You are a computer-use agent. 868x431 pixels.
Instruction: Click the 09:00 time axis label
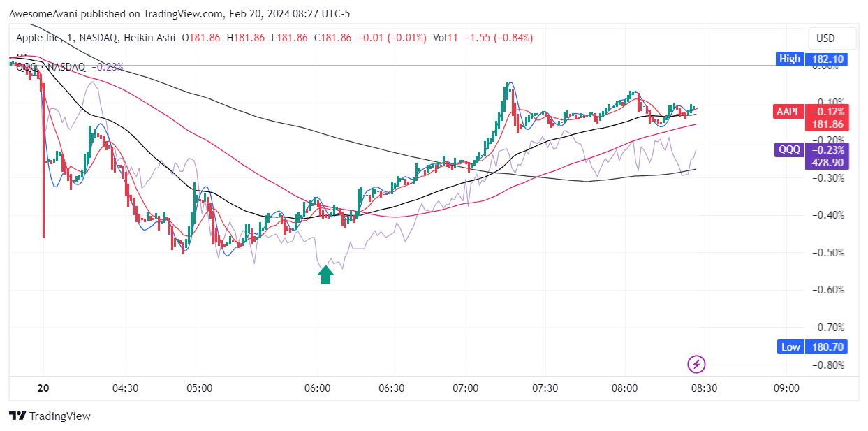tap(786, 388)
